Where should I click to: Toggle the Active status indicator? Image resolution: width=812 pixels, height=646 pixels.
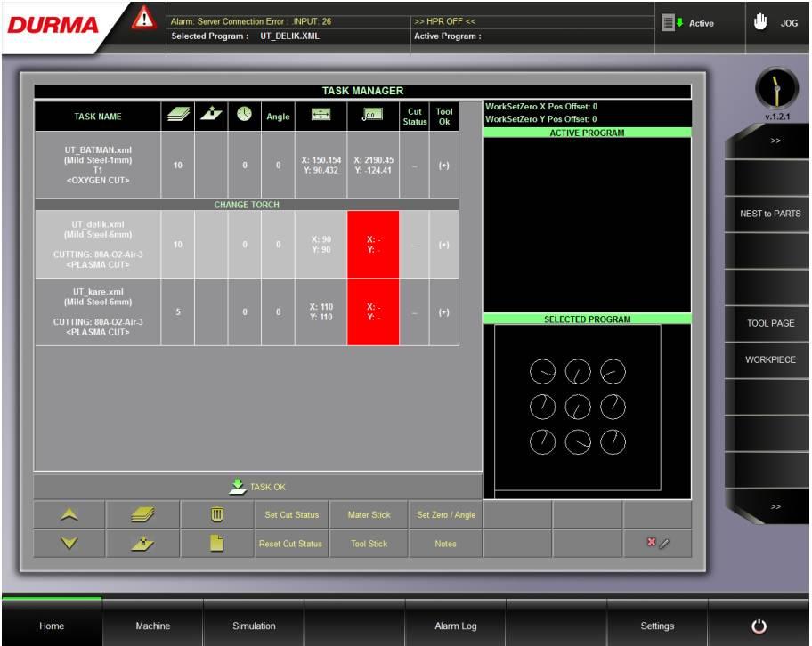point(688,23)
